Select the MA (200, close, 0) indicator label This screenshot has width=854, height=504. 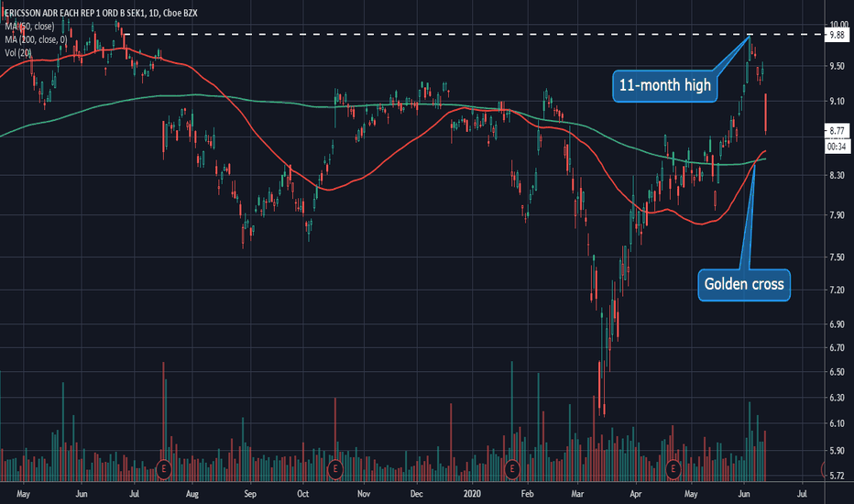pyautogui.click(x=36, y=39)
